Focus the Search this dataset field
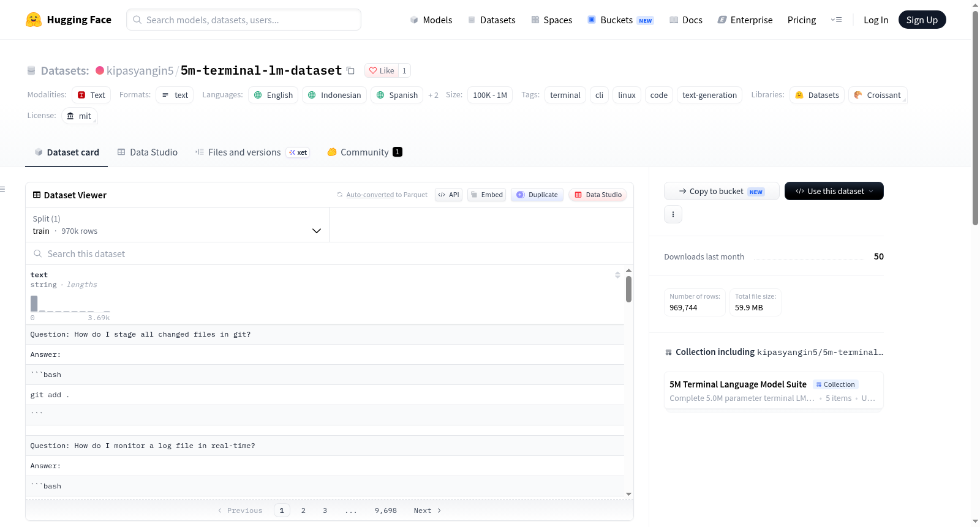Image resolution: width=980 pixels, height=527 pixels. pyautogui.click(x=330, y=253)
